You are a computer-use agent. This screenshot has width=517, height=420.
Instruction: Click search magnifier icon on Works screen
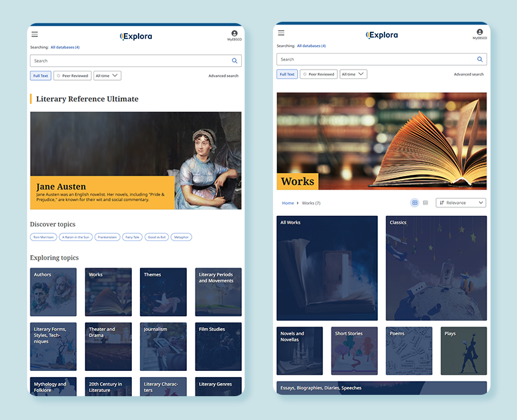coord(480,60)
